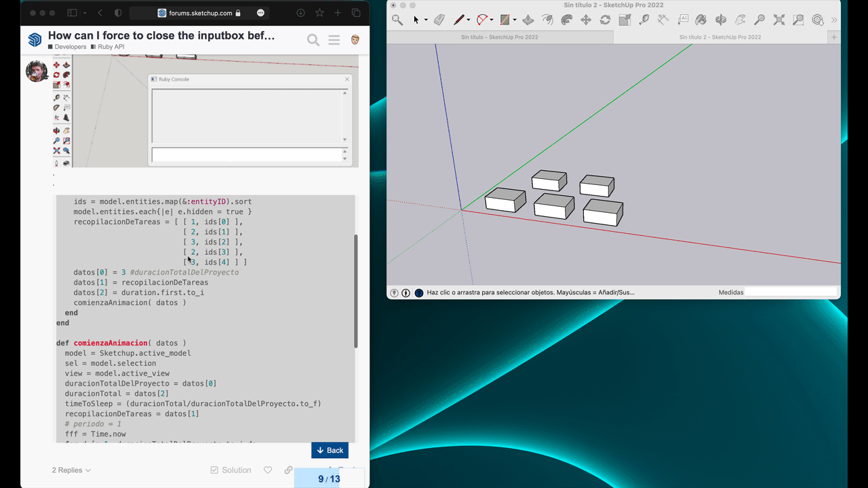This screenshot has width=868, height=488.
Task: Open the account status icon in SketchUp
Action: coord(418,293)
